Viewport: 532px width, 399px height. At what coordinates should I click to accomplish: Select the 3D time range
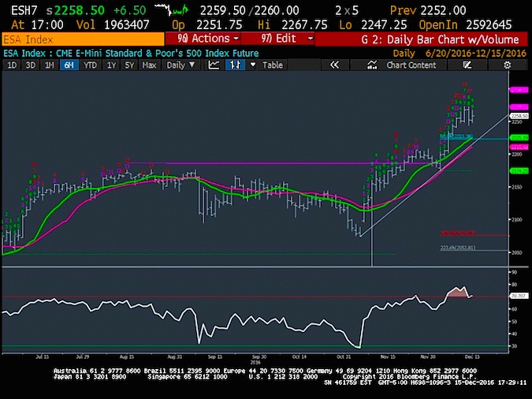click(x=31, y=65)
